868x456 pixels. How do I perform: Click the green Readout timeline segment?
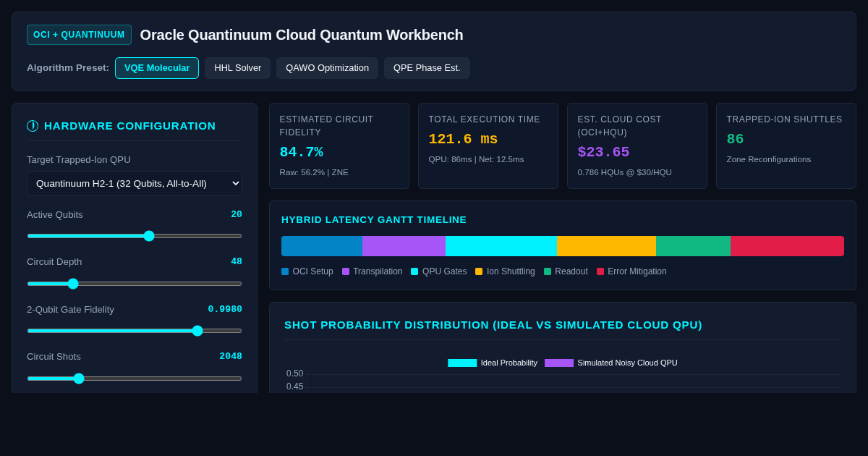pyautogui.click(x=693, y=246)
